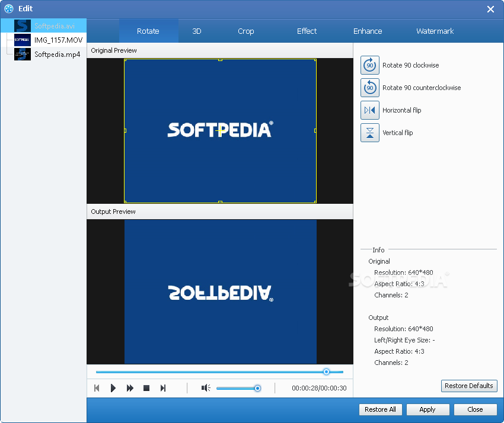Click the top-left crop handle in Original Preview
The image size is (504, 423).
point(125,60)
